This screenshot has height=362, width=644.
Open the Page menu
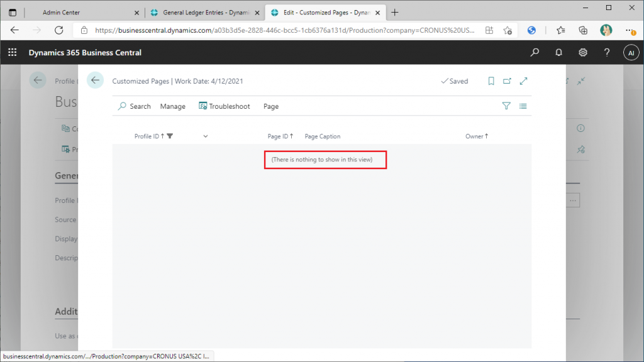pos(271,107)
